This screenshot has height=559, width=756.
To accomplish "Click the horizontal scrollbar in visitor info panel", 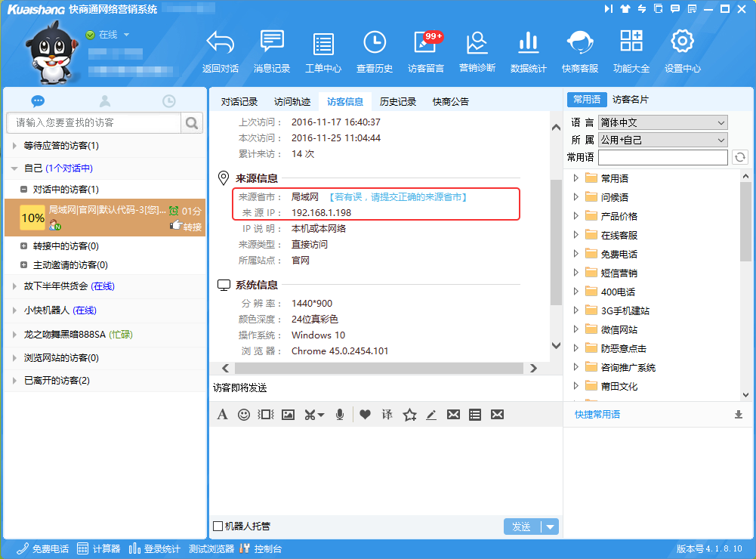I will pyautogui.click(x=378, y=368).
